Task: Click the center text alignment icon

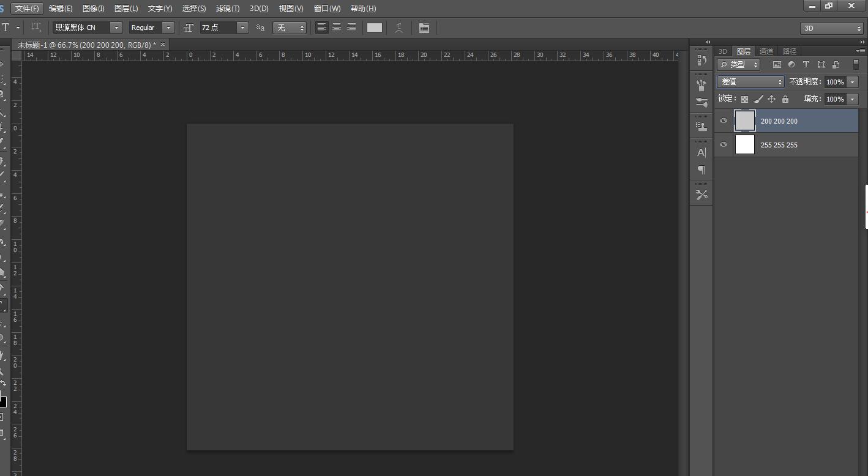Action: click(337, 28)
